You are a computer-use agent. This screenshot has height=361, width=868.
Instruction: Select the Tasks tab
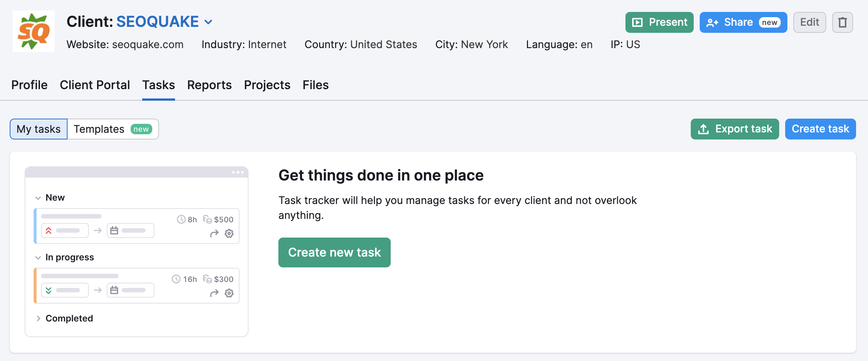(x=159, y=85)
